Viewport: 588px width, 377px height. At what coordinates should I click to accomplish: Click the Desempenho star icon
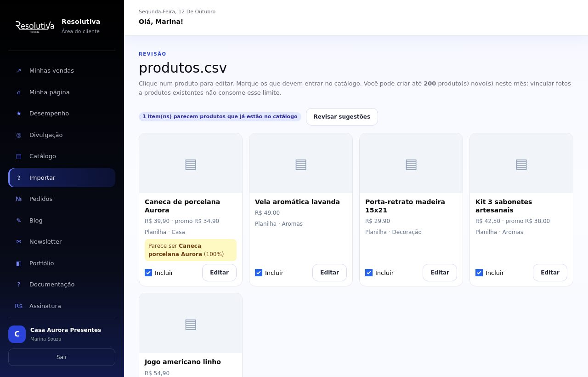point(19,114)
